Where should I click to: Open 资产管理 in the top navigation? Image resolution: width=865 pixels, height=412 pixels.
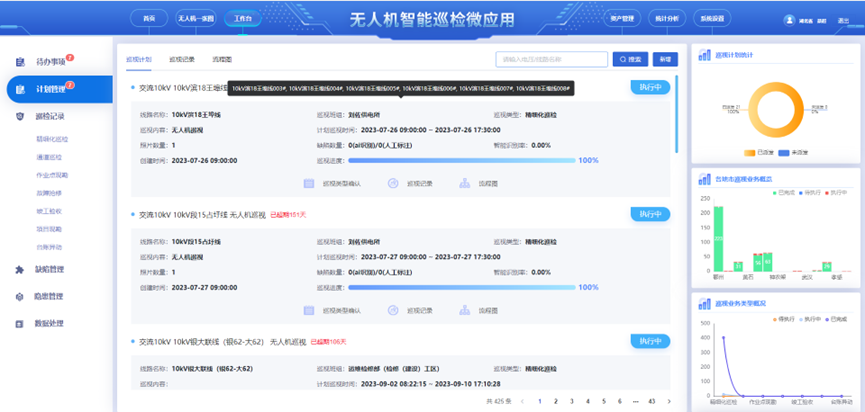click(622, 18)
